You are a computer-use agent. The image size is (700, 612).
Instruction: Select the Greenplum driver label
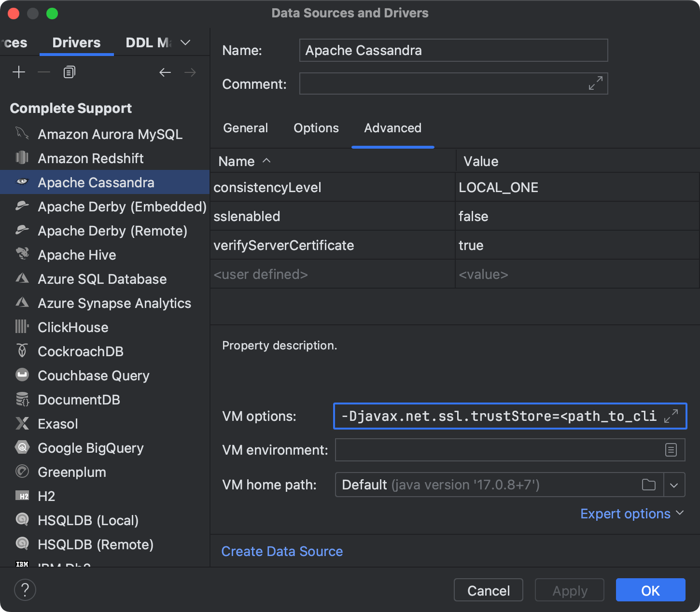(72, 472)
